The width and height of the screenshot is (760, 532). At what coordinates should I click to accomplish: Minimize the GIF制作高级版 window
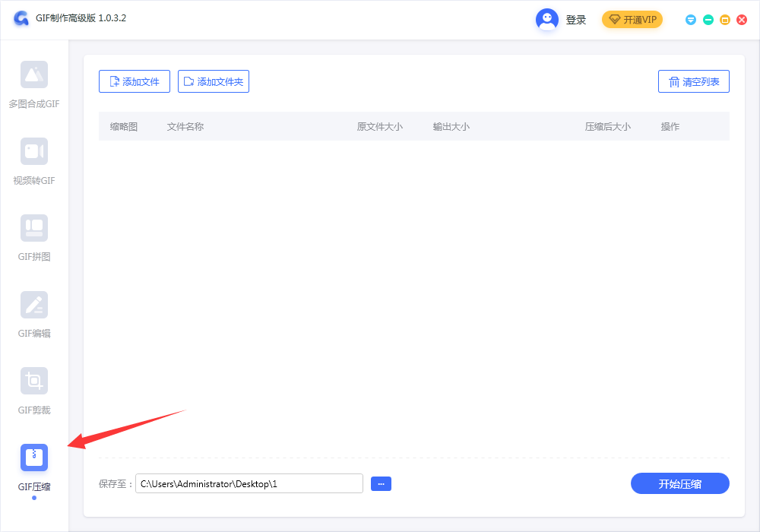(708, 20)
